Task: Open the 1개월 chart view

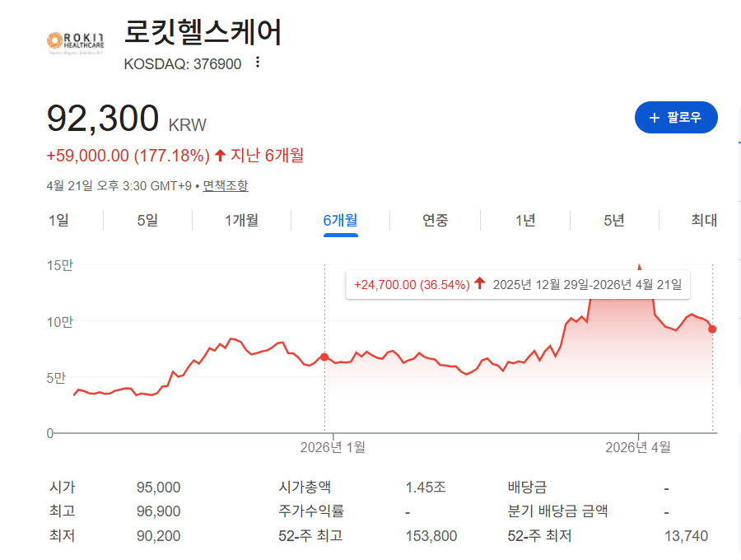Action: point(240,221)
